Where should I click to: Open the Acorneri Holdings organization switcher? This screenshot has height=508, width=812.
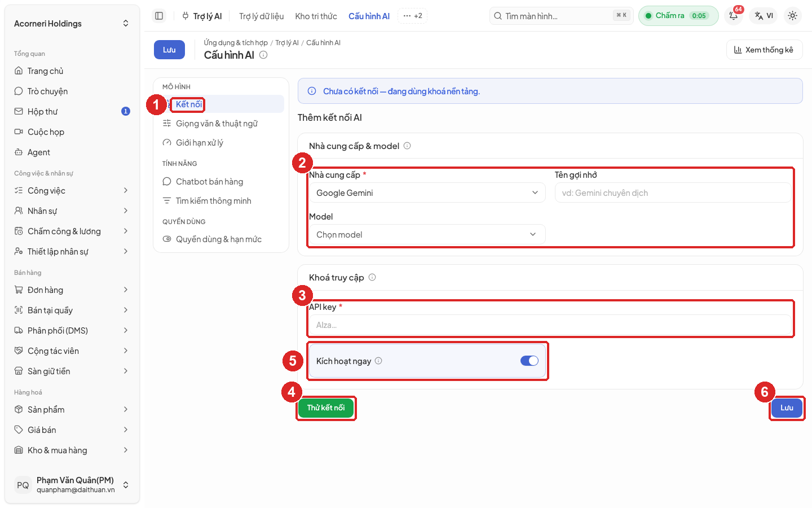coord(72,24)
